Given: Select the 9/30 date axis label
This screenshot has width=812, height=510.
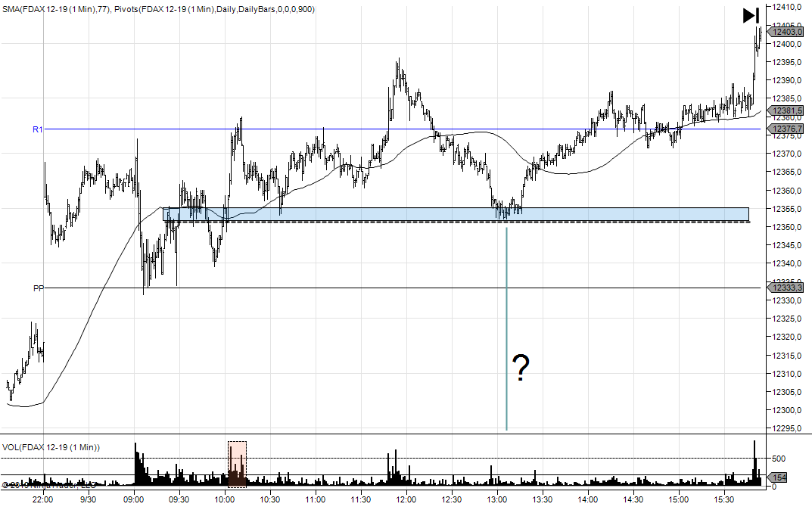Looking at the screenshot, I should [x=89, y=499].
